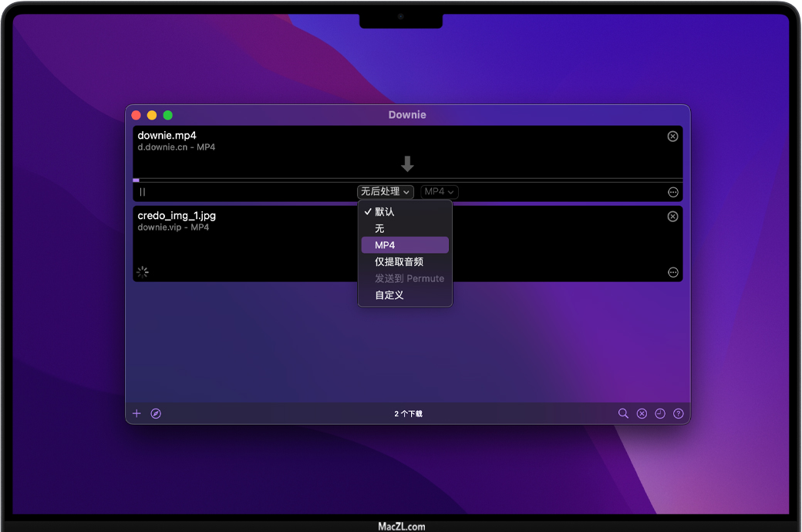802x532 pixels.
Task: Click the search magnifier icon
Action: pyautogui.click(x=623, y=413)
